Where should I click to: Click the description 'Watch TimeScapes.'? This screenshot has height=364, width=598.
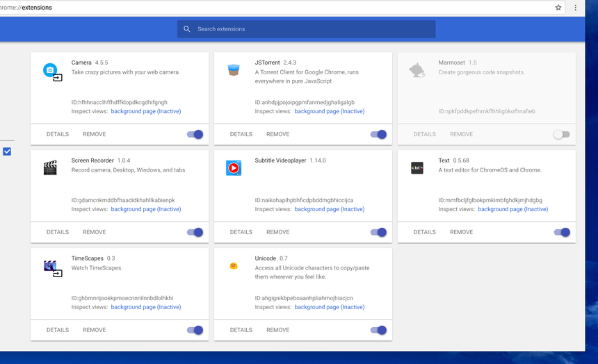click(97, 268)
